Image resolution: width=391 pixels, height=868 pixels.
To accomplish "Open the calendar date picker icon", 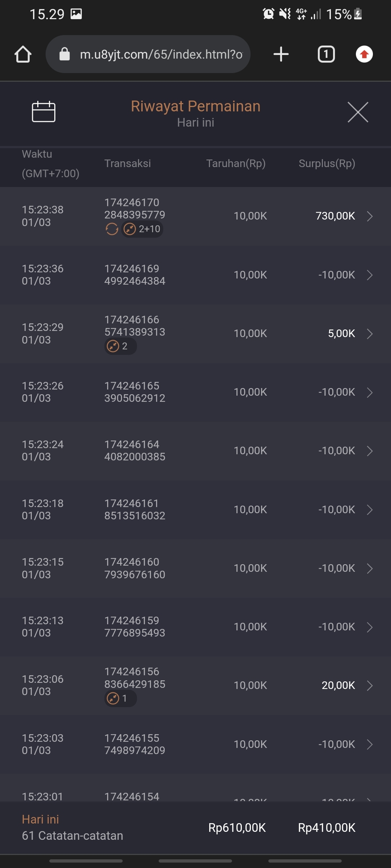I will tap(43, 112).
